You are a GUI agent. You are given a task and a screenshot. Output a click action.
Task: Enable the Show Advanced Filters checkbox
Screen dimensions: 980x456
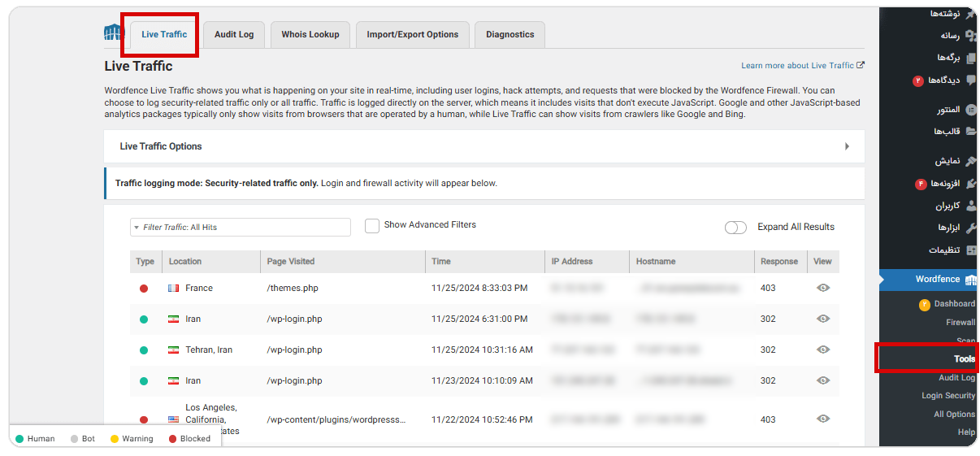click(372, 226)
